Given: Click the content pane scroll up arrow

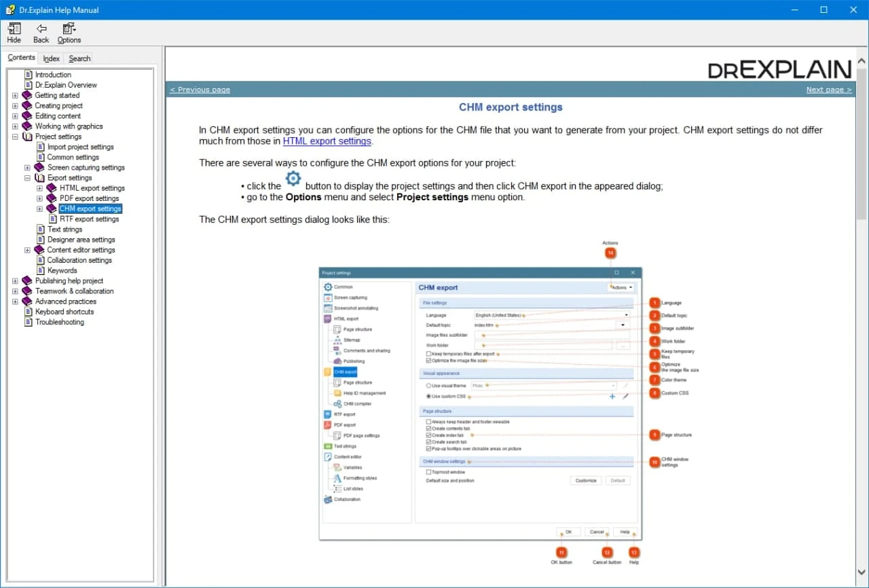Looking at the screenshot, I should coord(862,62).
